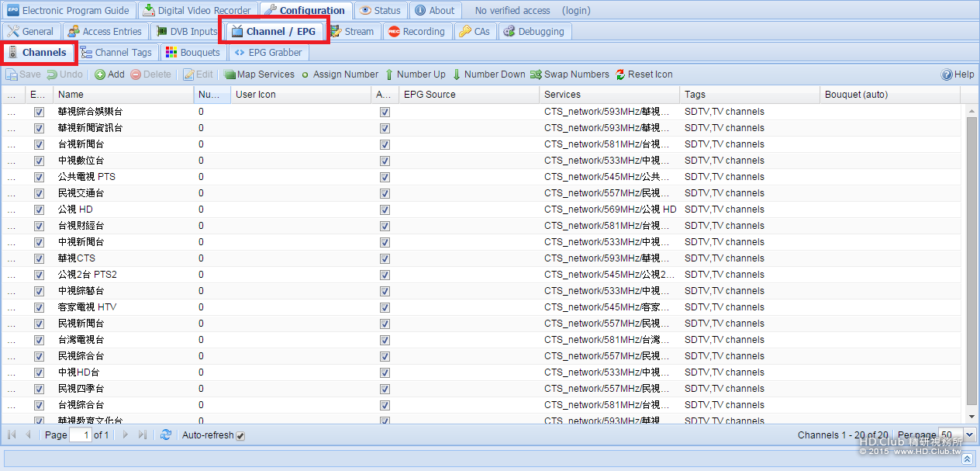Image resolution: width=980 pixels, height=471 pixels.
Task: Open row details for 民視交通台
Action: 11,193
